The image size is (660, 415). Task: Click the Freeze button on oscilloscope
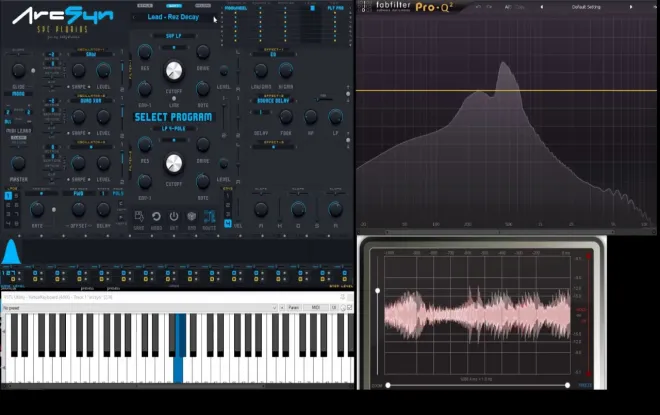click(585, 385)
